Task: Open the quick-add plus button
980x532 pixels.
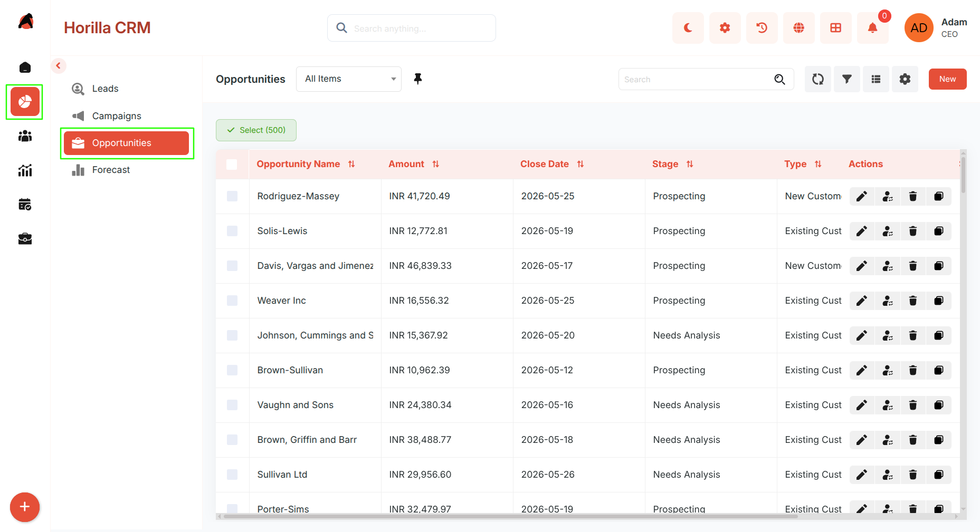Action: click(x=25, y=507)
